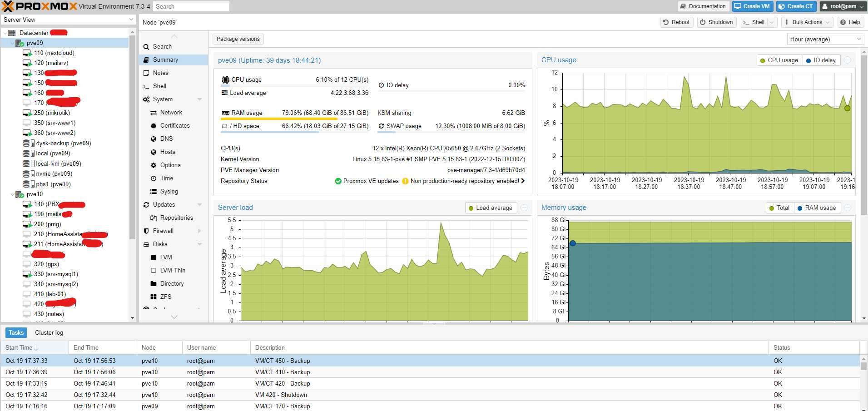This screenshot has height=411, width=868.
Task: Toggle CPU usage series in CPU chart legend
Action: [779, 60]
